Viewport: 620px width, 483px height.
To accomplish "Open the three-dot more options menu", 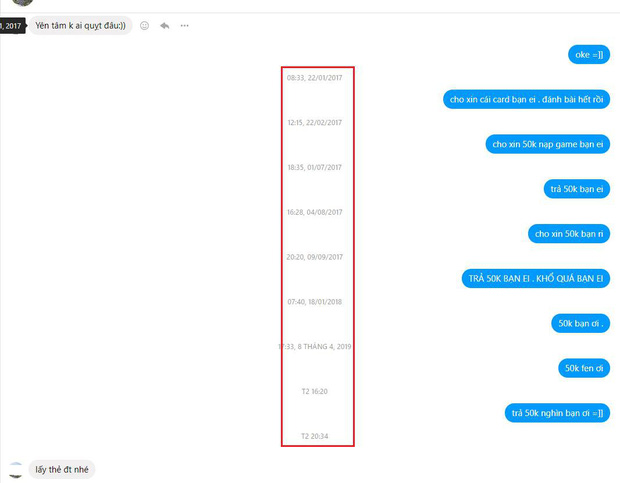I will (x=184, y=25).
